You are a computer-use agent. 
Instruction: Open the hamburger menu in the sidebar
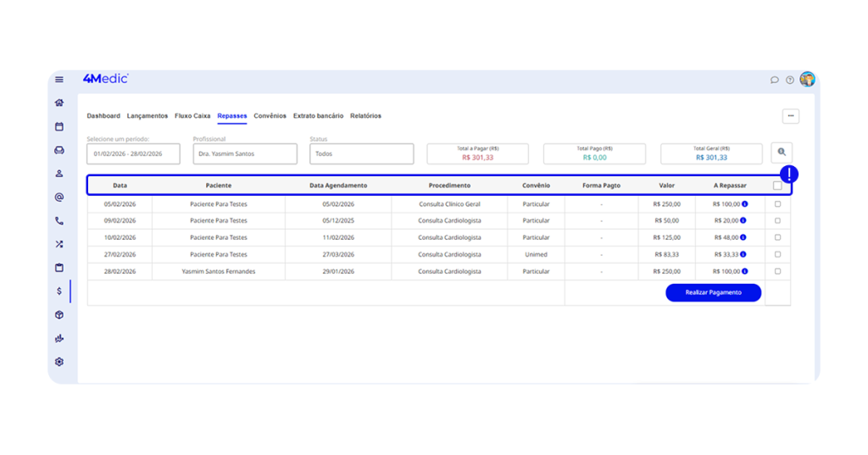[x=59, y=80]
